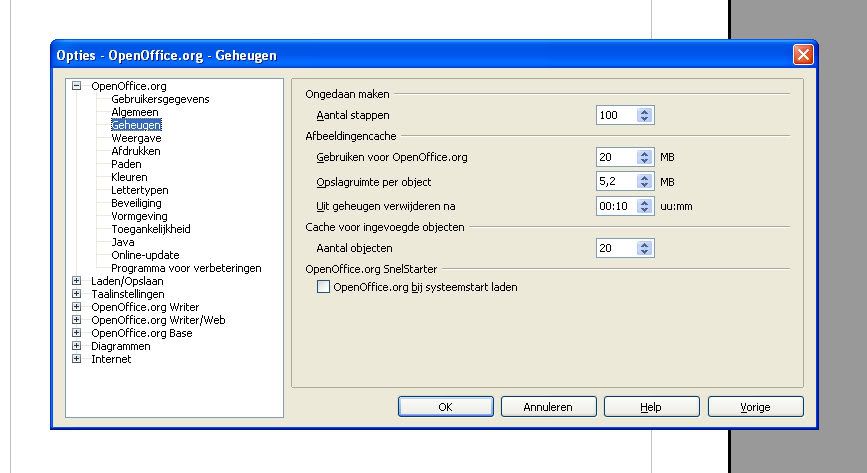Decrease Uit geheugen verwijderen na time
This screenshot has height=473, width=867.
[644, 209]
